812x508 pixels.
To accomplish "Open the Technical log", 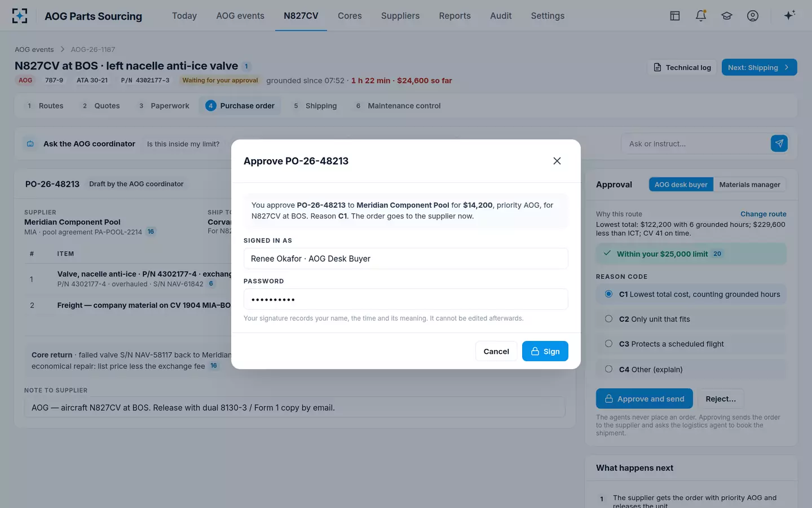I will click(x=682, y=67).
